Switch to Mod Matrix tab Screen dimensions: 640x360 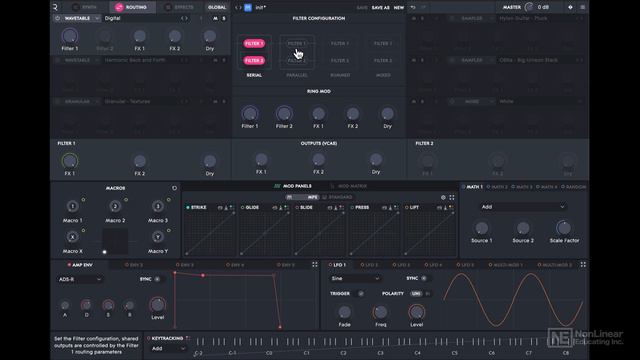click(348, 186)
